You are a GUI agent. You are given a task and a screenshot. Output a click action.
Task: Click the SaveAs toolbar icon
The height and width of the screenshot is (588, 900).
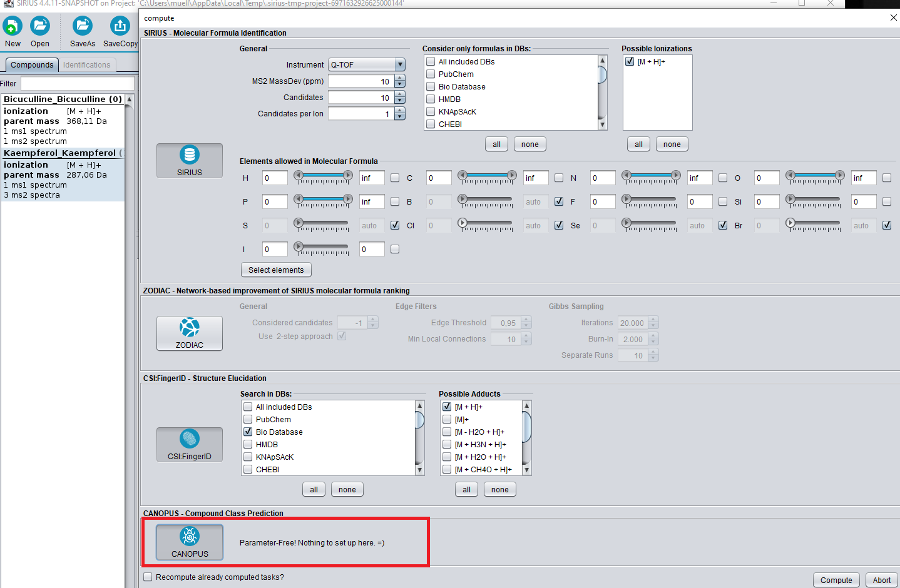pos(83,26)
